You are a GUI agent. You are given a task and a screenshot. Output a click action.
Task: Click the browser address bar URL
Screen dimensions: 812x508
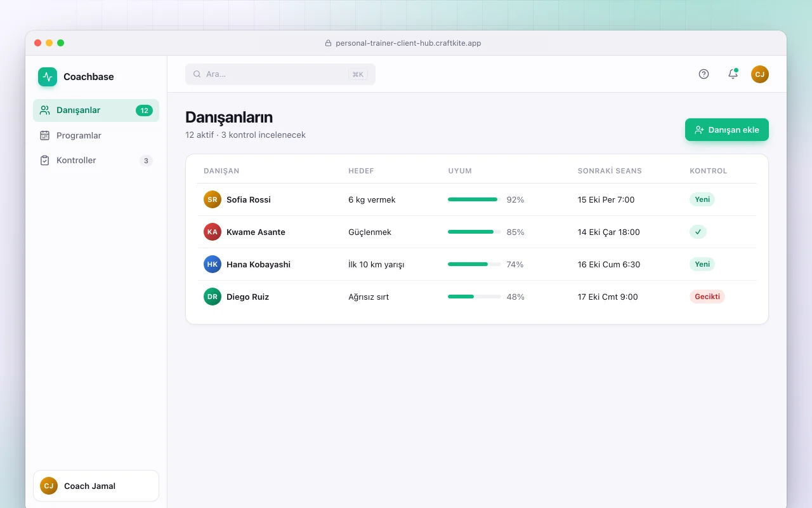(x=408, y=43)
